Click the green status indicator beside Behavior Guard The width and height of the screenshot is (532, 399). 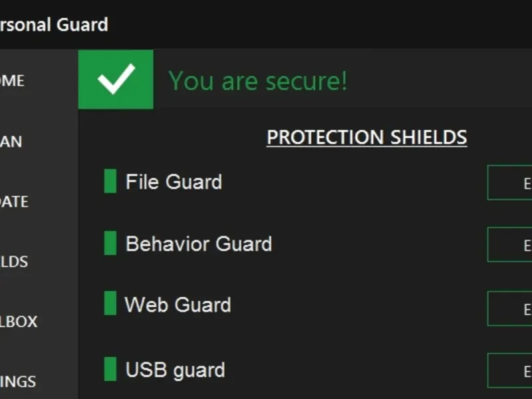(110, 243)
